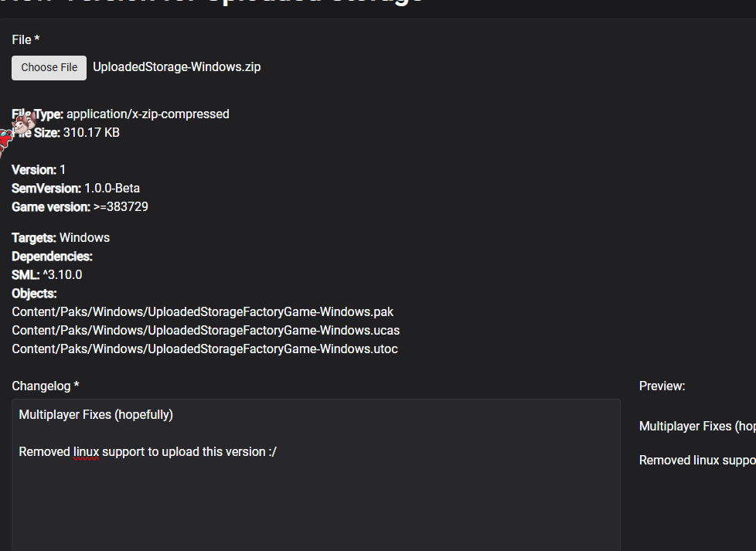Click the File Size 310.17 KB value
This screenshot has width=756, height=551.
click(91, 133)
